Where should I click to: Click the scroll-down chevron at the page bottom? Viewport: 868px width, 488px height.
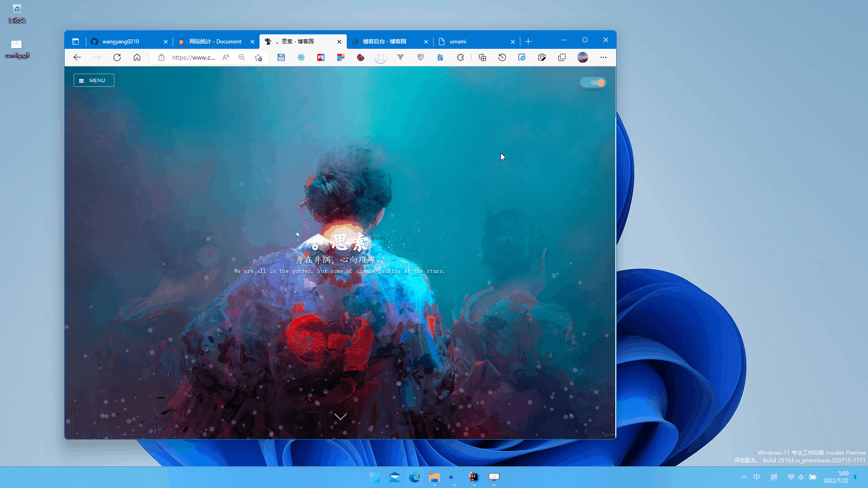340,417
